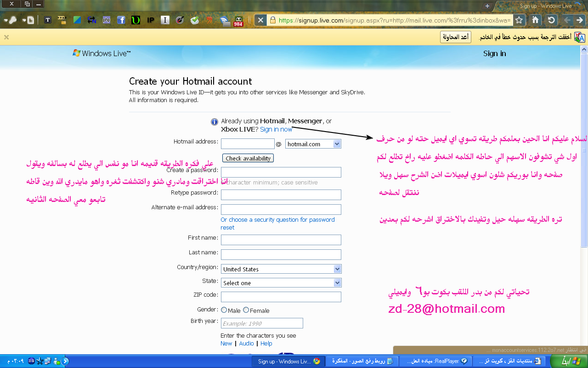Bookmark this page with star icon
Viewport: 588px width, 368px height.
pyautogui.click(x=519, y=20)
